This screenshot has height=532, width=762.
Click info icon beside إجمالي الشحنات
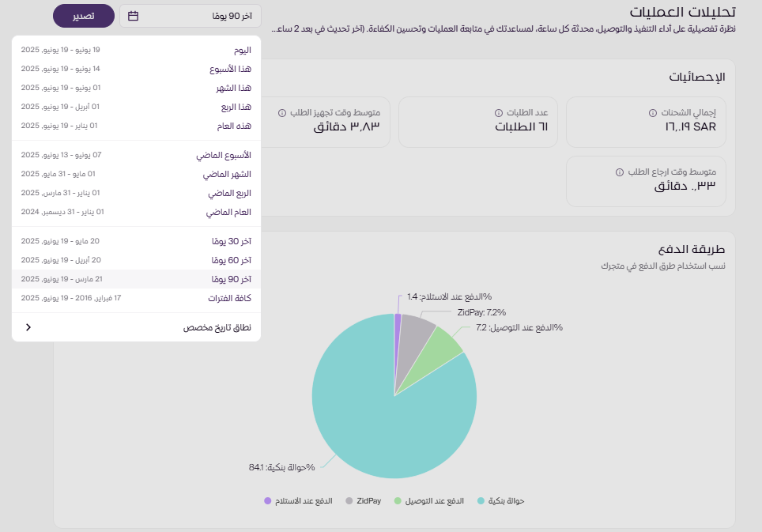tap(652, 113)
